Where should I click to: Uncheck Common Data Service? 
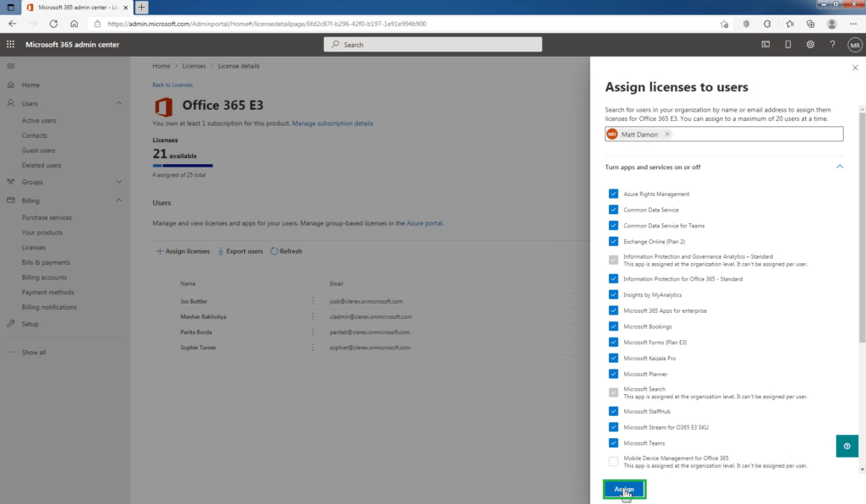613,210
